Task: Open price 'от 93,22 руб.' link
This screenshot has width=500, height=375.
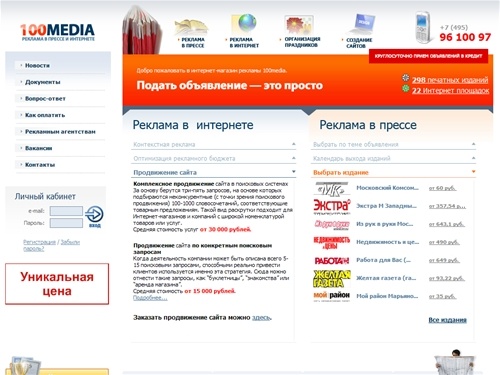Action: pos(447,278)
